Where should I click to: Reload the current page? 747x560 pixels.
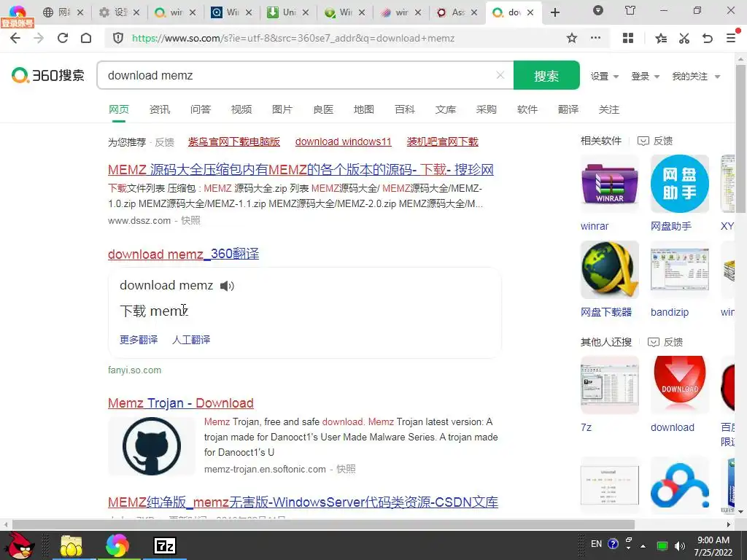coord(63,38)
